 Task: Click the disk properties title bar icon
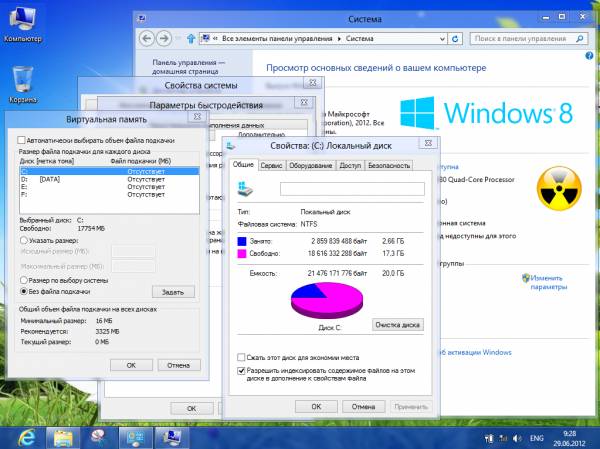click(x=230, y=146)
